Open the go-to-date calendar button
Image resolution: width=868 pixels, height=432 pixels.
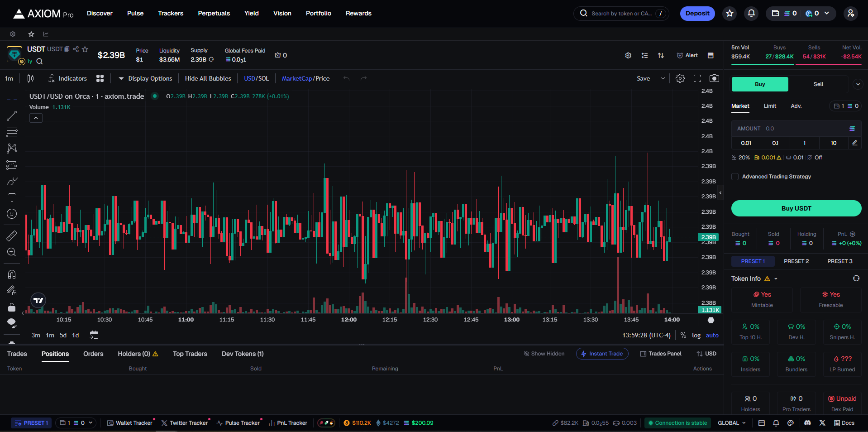[x=94, y=335]
